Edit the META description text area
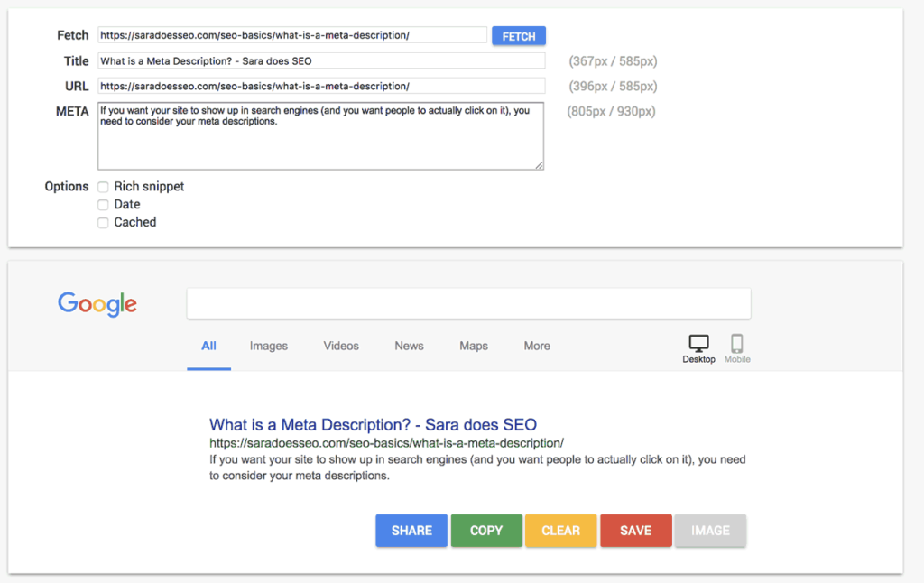Viewport: 924px width, 583px height. point(320,136)
